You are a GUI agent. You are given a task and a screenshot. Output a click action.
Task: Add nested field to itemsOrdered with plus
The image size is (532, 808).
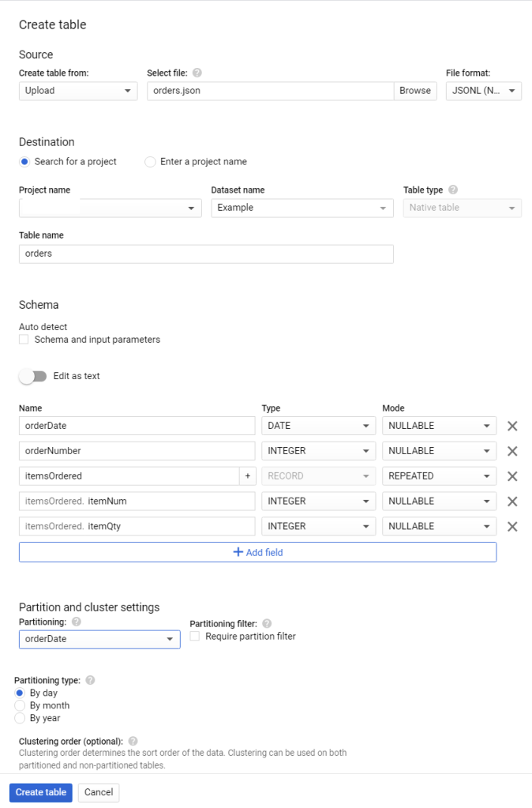click(247, 476)
